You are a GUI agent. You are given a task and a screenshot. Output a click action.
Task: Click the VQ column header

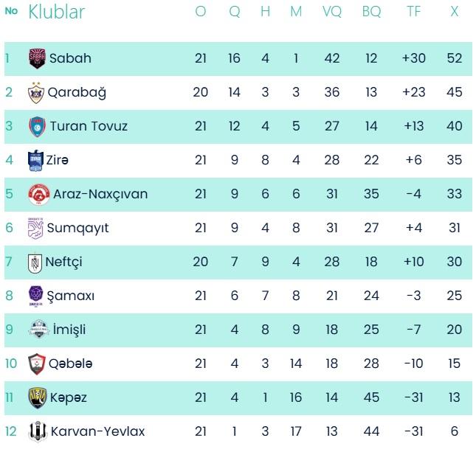pyautogui.click(x=332, y=12)
